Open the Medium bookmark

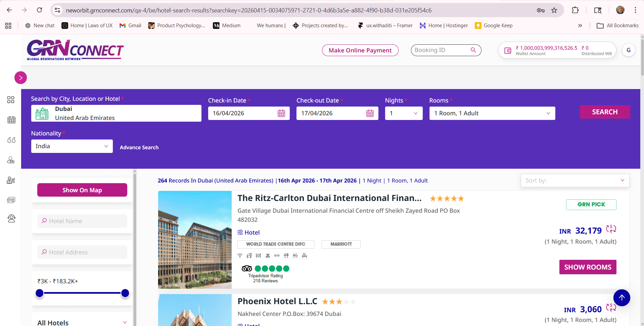[x=227, y=26]
